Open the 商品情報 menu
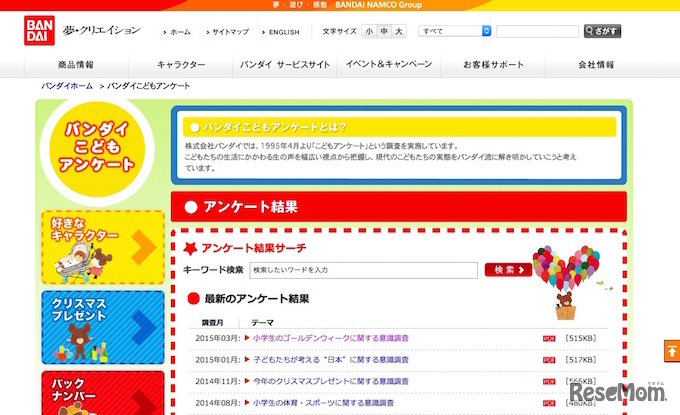The image size is (680, 415). click(x=76, y=65)
